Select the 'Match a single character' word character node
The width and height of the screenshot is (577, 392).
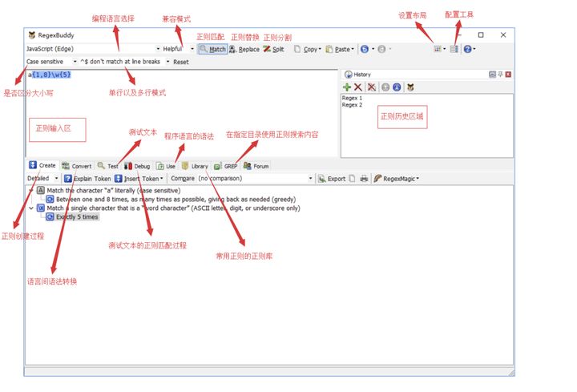pyautogui.click(x=173, y=208)
